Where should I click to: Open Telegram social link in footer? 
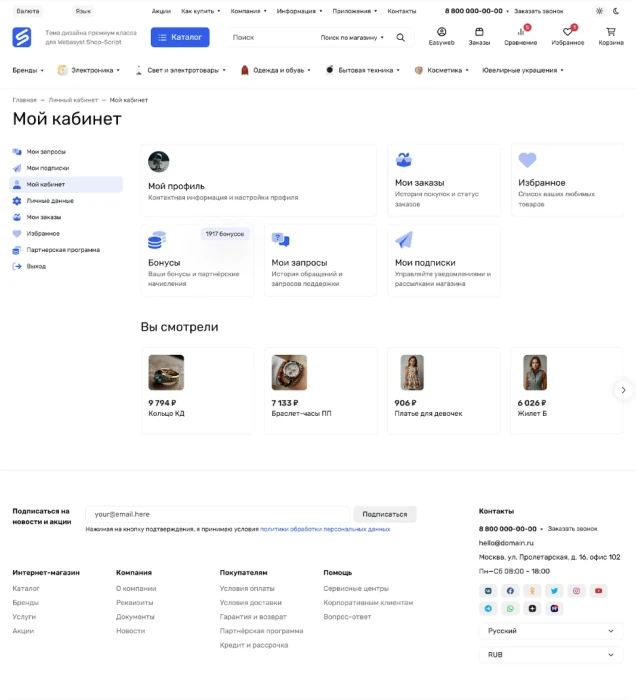tap(488, 608)
